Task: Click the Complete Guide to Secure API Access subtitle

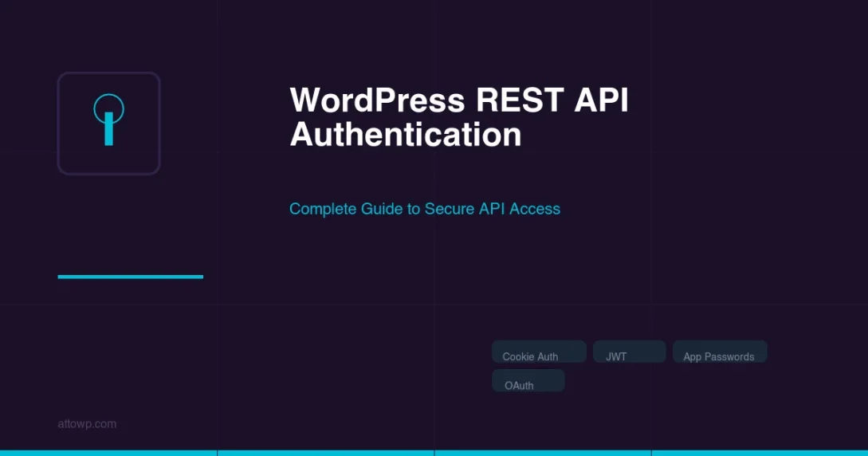Action: [x=425, y=209]
